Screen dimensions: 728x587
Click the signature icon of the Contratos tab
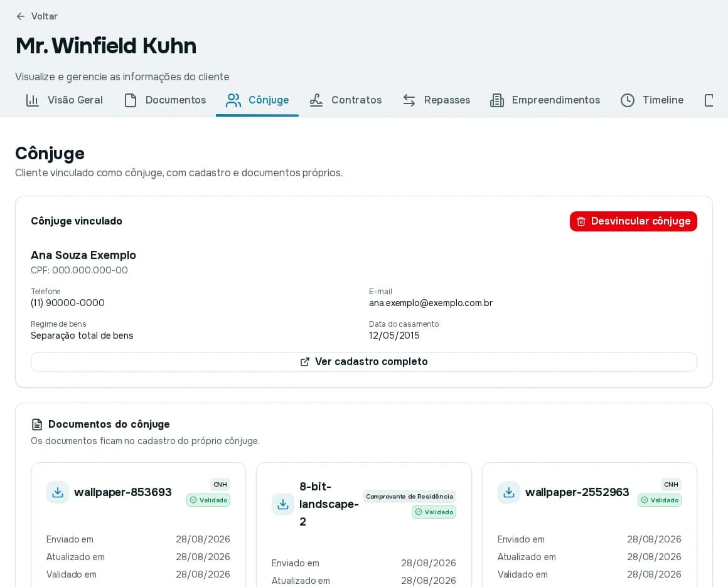coord(316,100)
